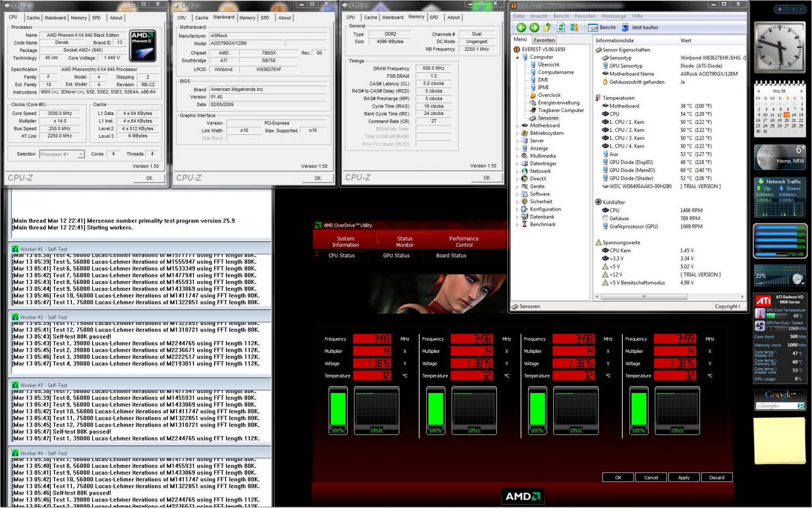
Task: Expand the Anzeige tree node
Action: click(x=517, y=149)
